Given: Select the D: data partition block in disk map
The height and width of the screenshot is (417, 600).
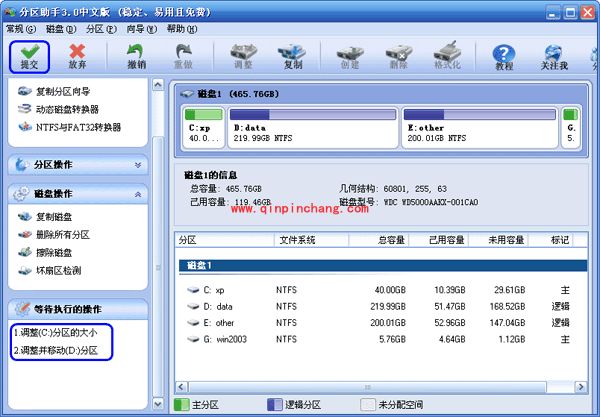Looking at the screenshot, I should coord(313,133).
